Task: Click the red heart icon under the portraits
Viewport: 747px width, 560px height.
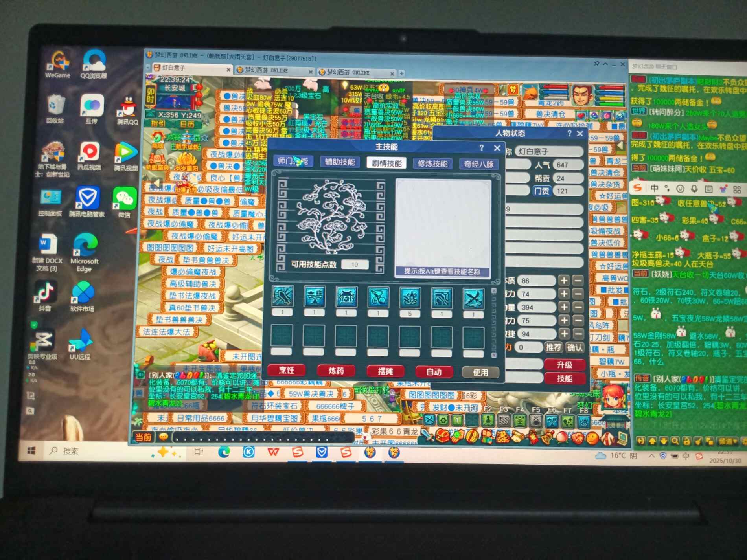Action: pyautogui.click(x=581, y=116)
